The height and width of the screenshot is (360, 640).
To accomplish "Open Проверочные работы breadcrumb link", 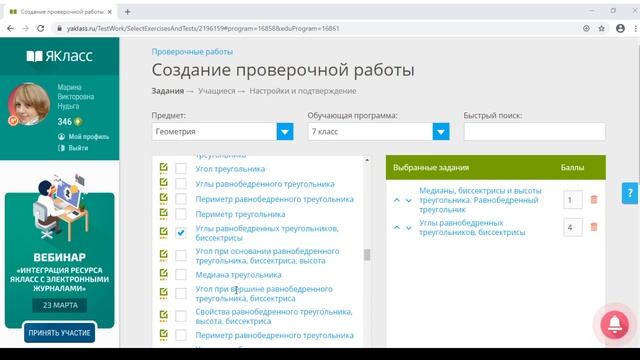I will click(192, 52).
